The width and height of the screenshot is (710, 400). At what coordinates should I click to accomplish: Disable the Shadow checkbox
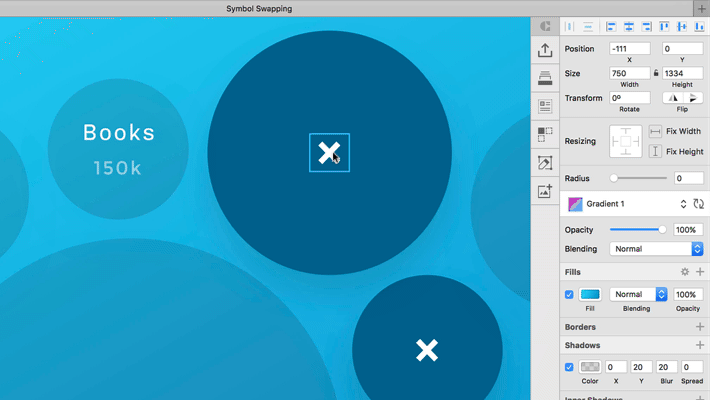click(569, 367)
